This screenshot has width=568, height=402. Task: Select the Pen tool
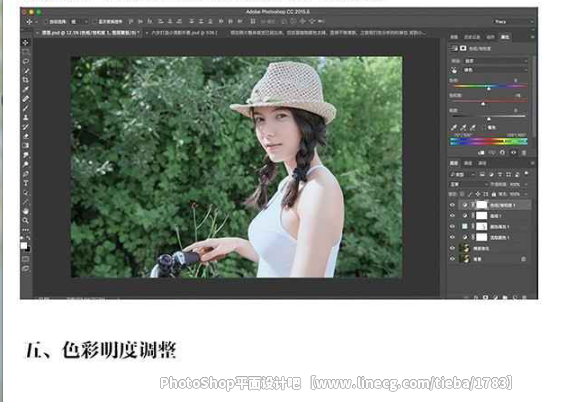coord(25,174)
